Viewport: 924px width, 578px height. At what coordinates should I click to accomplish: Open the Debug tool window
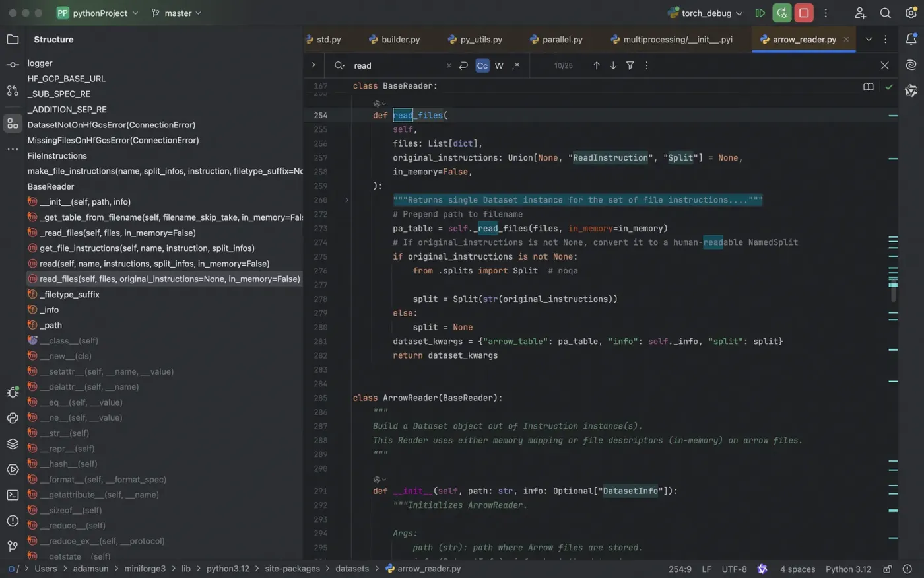click(x=13, y=392)
